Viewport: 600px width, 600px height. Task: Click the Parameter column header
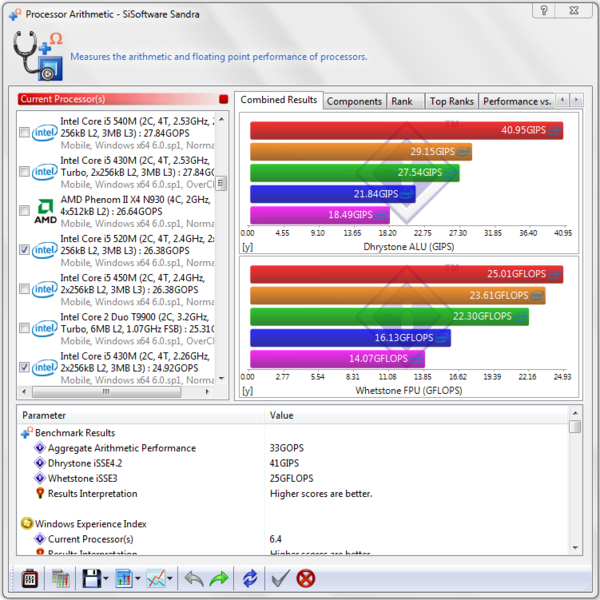[141, 416]
